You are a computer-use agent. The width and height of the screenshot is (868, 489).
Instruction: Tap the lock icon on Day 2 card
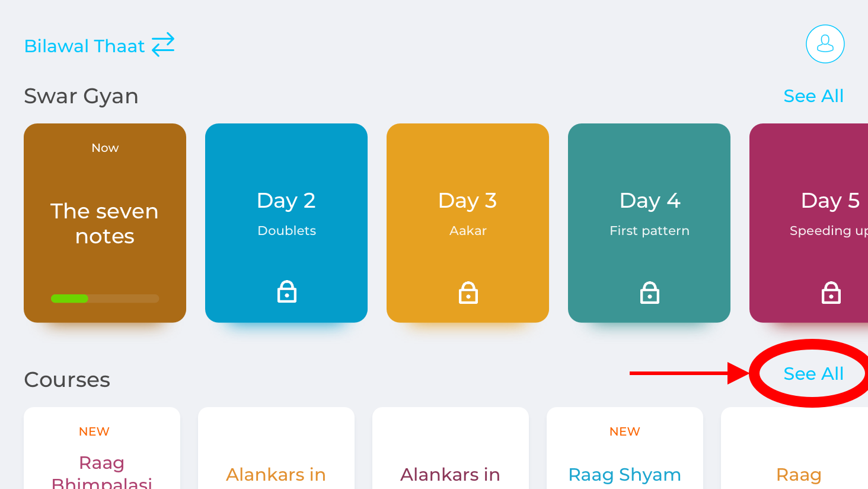[x=287, y=292]
